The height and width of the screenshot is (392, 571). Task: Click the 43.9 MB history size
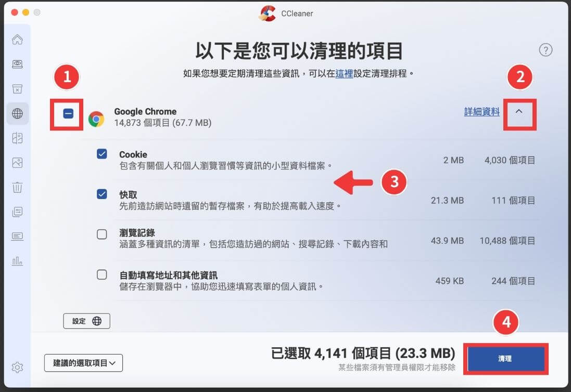click(447, 241)
